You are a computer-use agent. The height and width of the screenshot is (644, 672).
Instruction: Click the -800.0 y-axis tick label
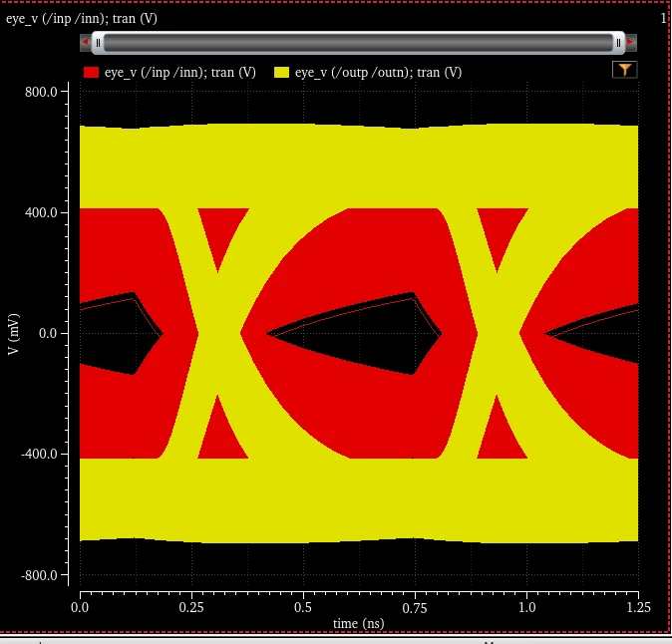pyautogui.click(x=39, y=575)
